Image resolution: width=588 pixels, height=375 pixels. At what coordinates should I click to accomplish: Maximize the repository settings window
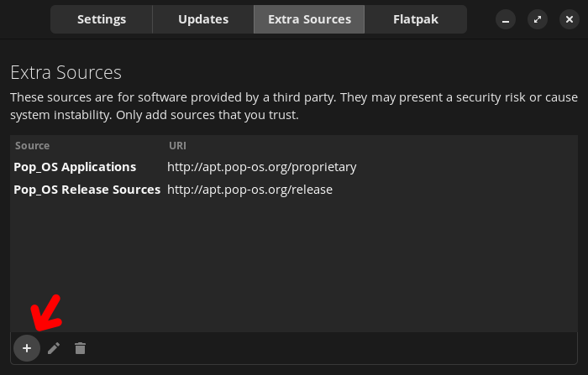[538, 19]
